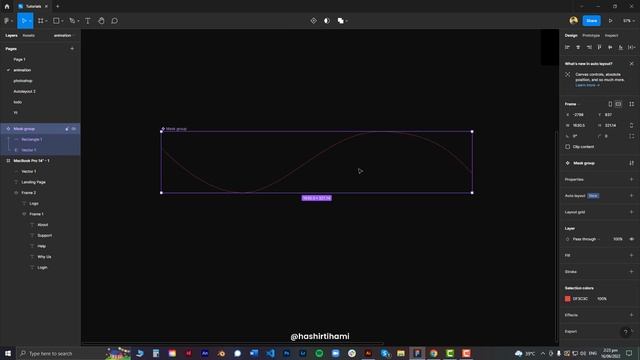640x360 pixels.
Task: Select the Text tool
Action: pos(88,21)
